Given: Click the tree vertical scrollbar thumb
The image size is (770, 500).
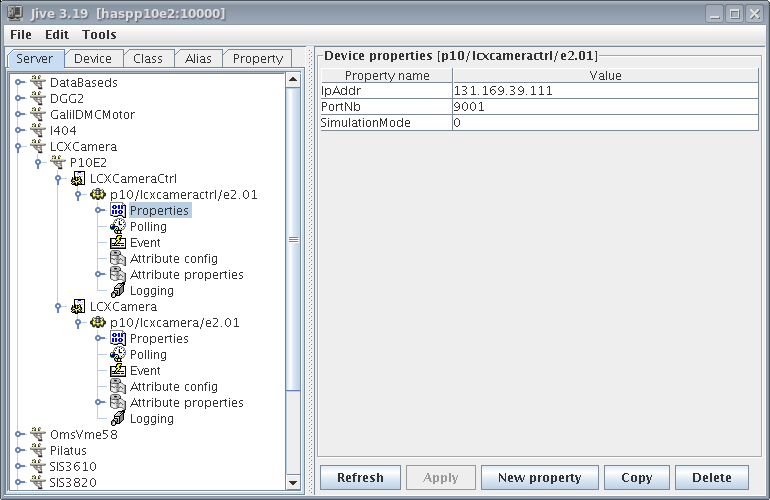Looking at the screenshot, I should [x=293, y=239].
